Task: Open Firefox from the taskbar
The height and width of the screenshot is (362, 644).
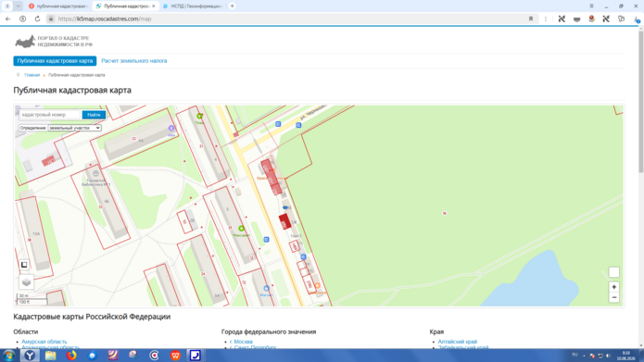Action: click(71, 355)
